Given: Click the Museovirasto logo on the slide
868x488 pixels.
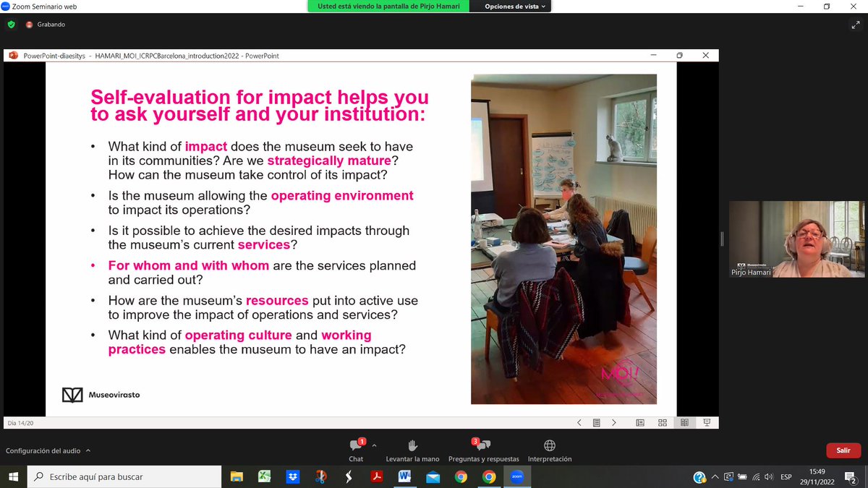Looking at the screenshot, I should 101,395.
